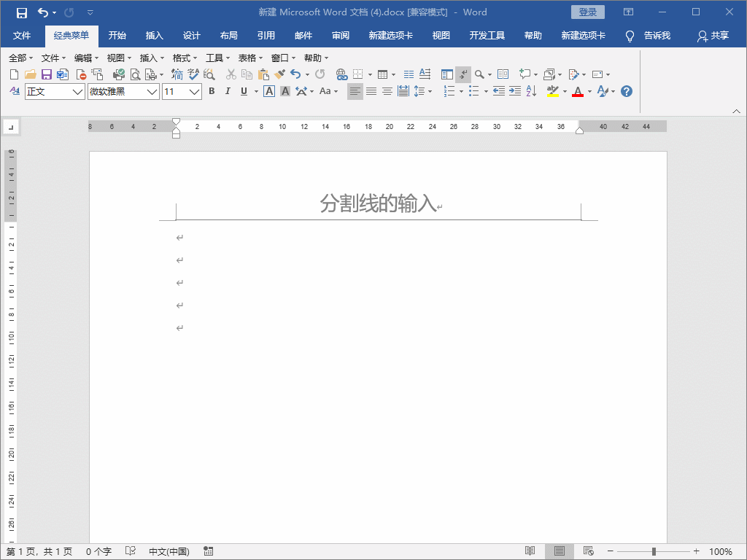Image resolution: width=747 pixels, height=560 pixels.
Task: Insert hyperlink using globe link icon
Action: [341, 74]
